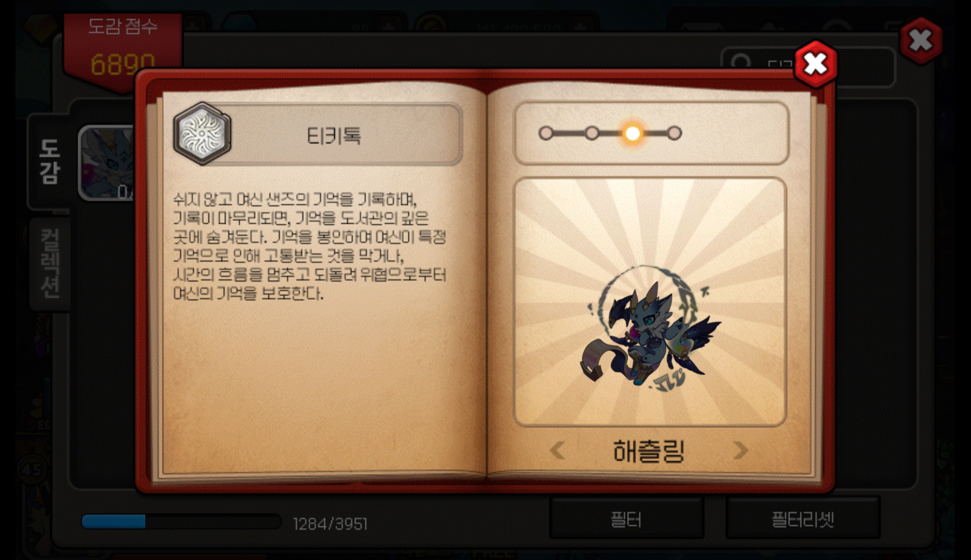Screen dimensions: 971x560
Task: Select the glowing third evolution stage dot
Action: pos(632,133)
